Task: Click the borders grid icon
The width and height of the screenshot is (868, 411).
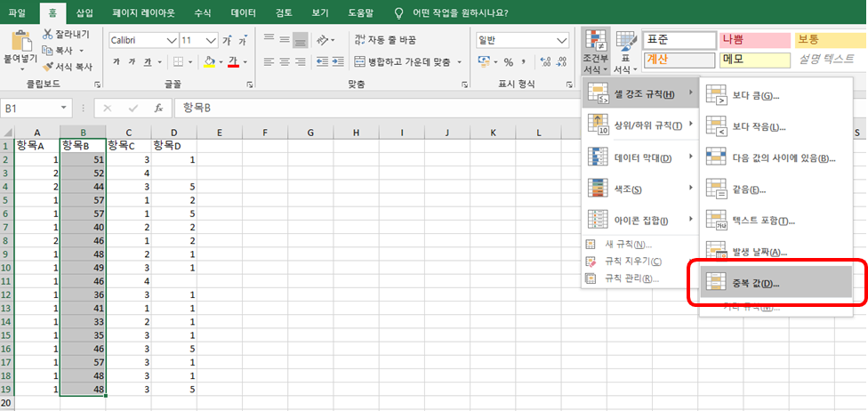Action: (178, 61)
